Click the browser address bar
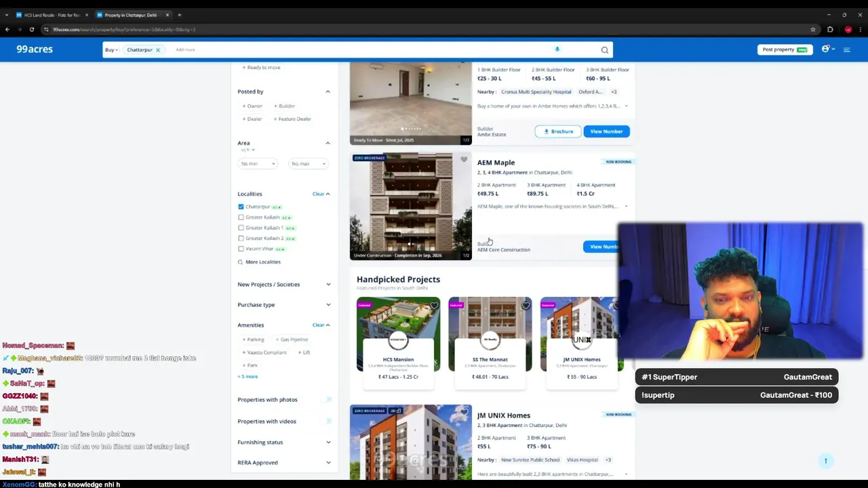 coord(427,29)
